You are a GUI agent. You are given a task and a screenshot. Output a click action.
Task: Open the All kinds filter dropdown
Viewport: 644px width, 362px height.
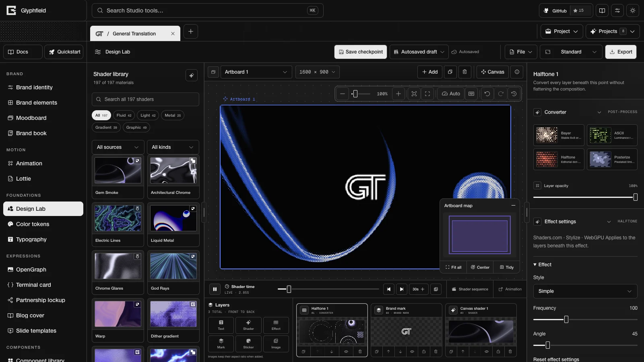coord(173,147)
